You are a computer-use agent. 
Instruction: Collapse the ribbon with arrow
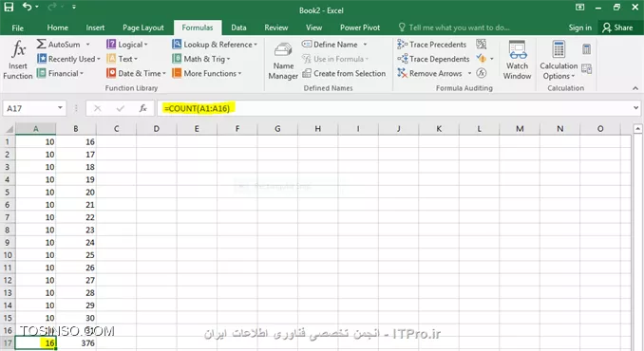(x=635, y=88)
